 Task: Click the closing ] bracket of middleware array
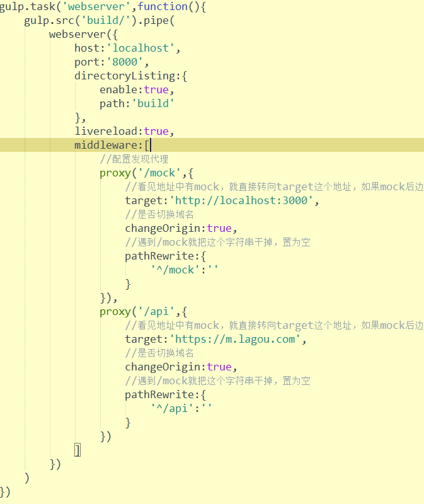[77, 450]
